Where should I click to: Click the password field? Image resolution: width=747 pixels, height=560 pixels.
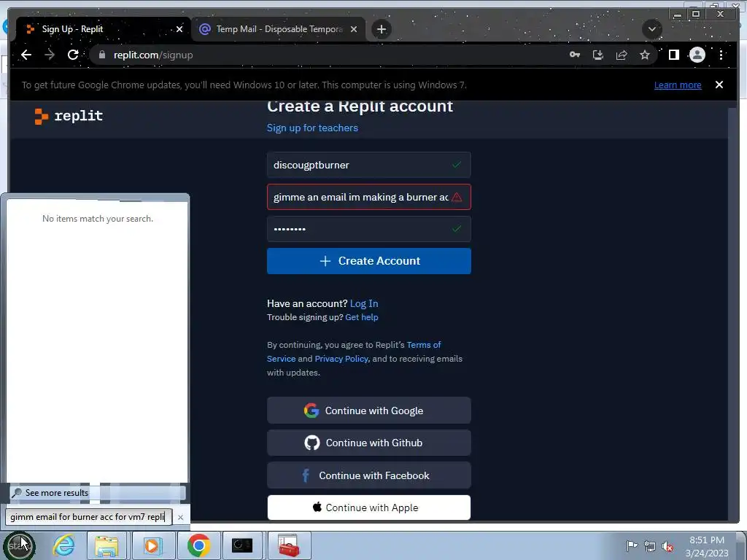click(x=368, y=228)
